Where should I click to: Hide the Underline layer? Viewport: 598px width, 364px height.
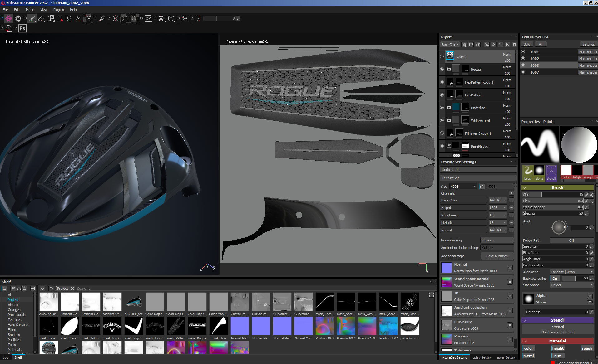coord(442,108)
